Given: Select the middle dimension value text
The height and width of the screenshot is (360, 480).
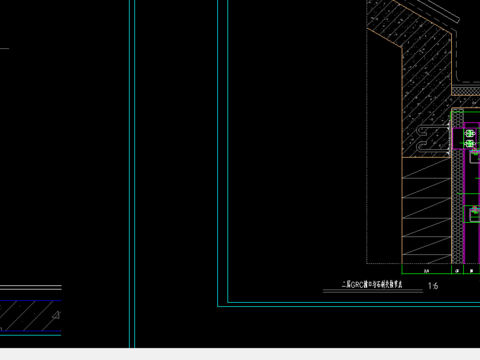Looking at the screenshot, I should [x=457, y=271].
